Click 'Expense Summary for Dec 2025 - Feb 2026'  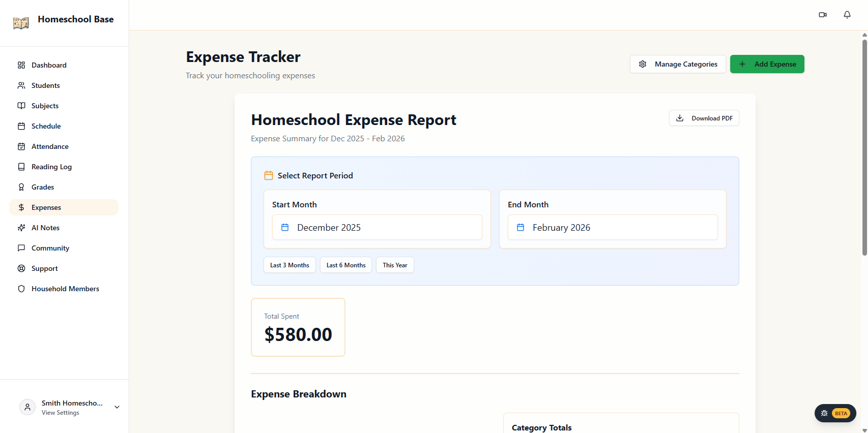click(328, 138)
